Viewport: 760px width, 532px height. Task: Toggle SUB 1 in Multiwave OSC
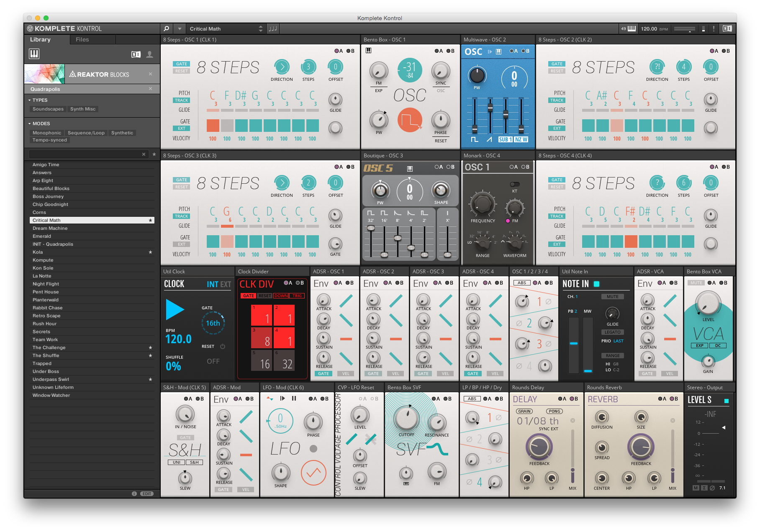[505, 139]
